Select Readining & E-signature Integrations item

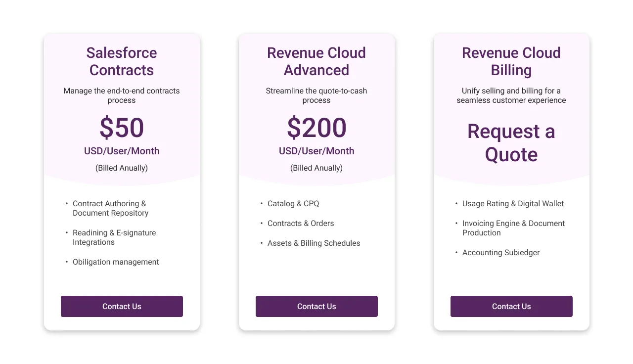point(114,237)
